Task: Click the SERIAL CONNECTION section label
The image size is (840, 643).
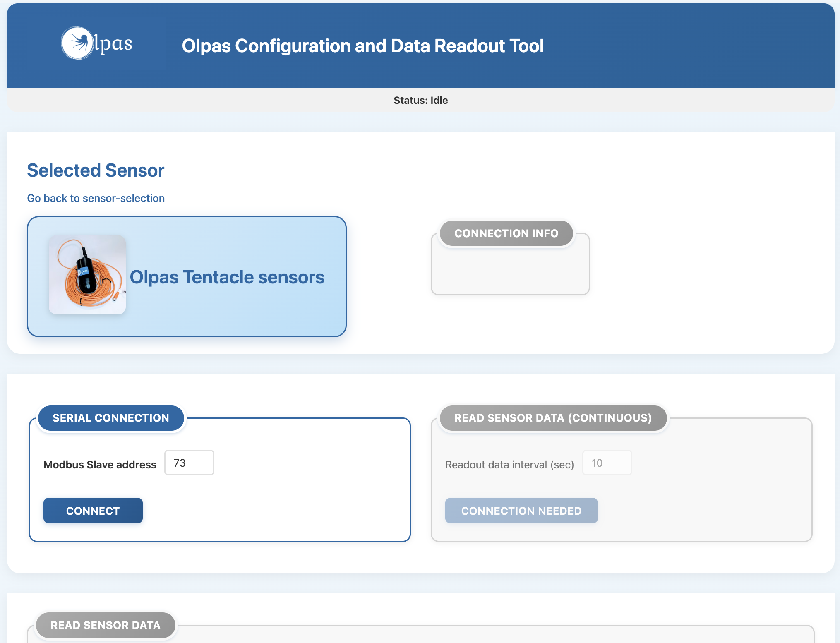Action: [x=111, y=418]
